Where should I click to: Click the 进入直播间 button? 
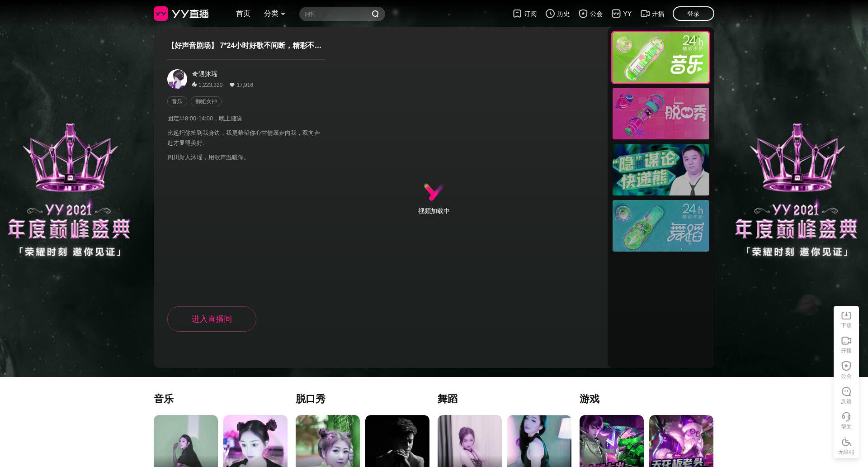[x=212, y=319]
